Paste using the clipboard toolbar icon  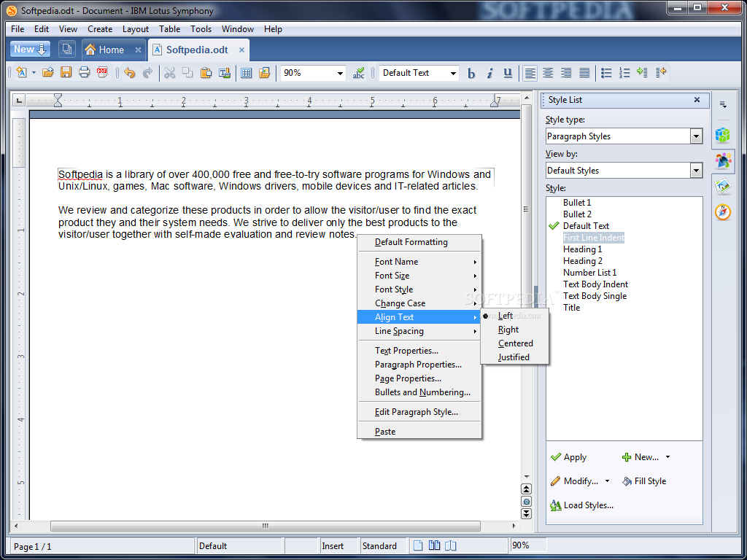206,73
